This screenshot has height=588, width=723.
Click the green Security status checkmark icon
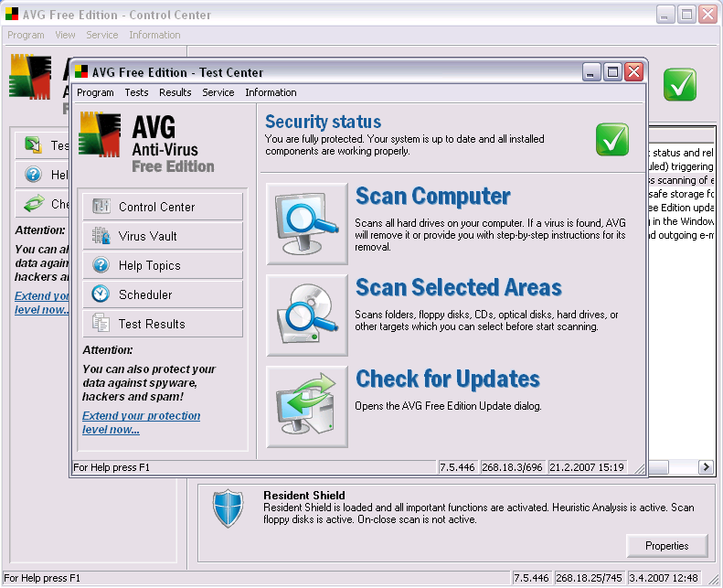click(611, 140)
